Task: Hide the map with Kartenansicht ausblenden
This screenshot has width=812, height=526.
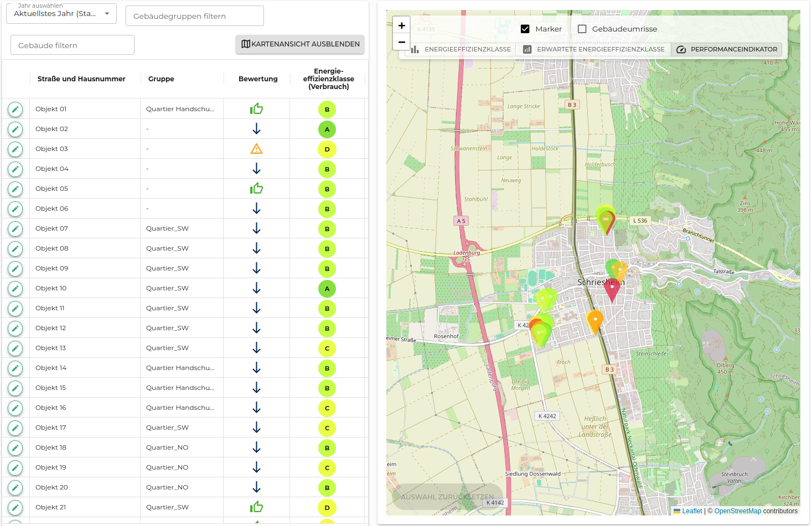Action: pos(300,44)
